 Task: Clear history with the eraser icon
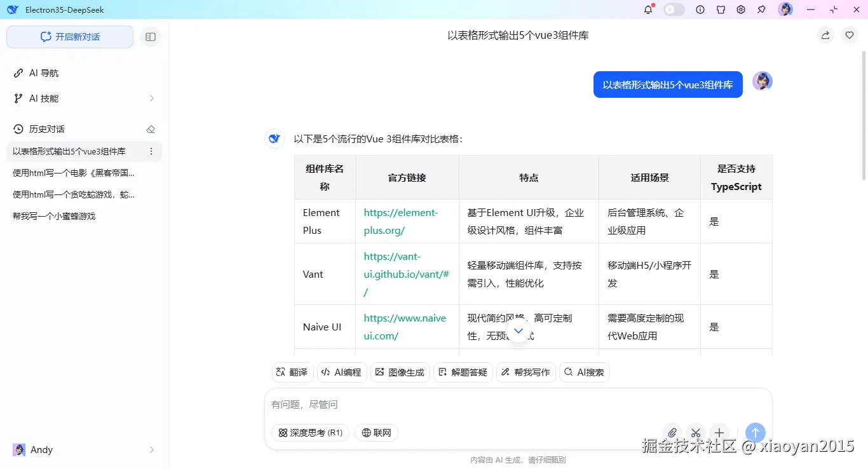151,128
